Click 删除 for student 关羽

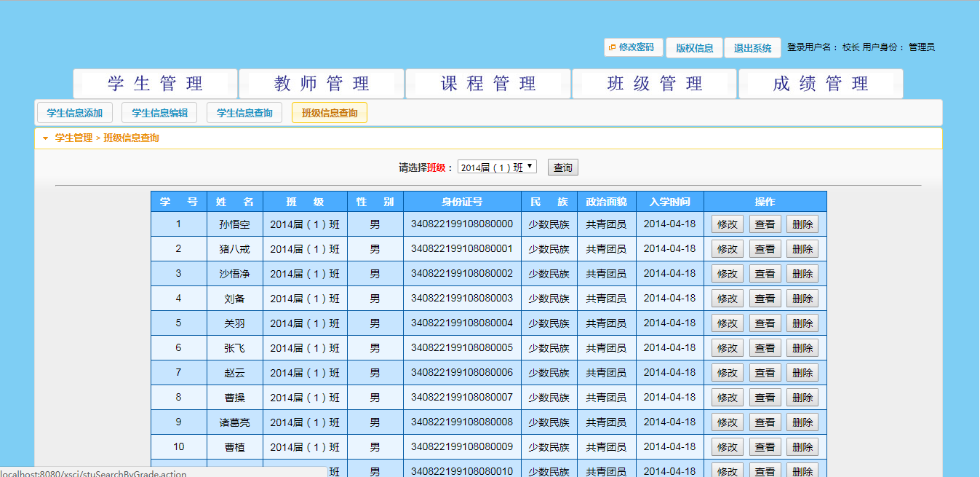(x=802, y=323)
